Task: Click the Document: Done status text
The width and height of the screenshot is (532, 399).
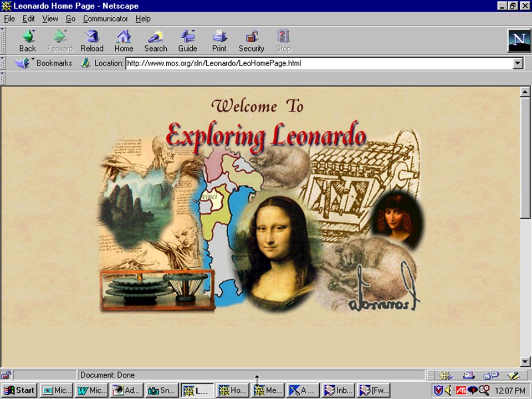Action: tap(108, 375)
